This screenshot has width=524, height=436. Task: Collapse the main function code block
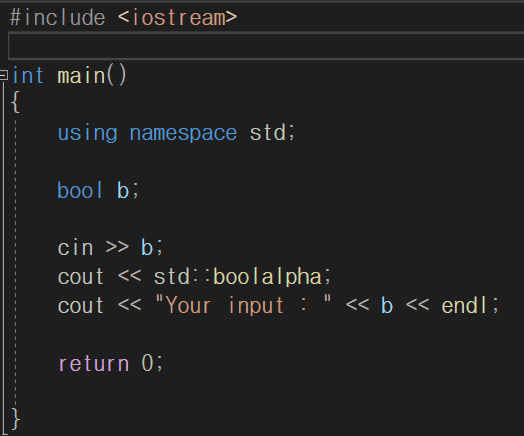pos(3,75)
